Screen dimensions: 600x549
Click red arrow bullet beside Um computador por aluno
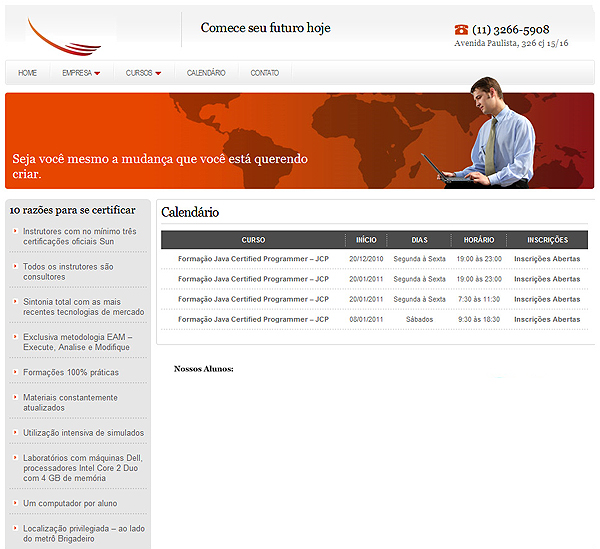(15, 502)
